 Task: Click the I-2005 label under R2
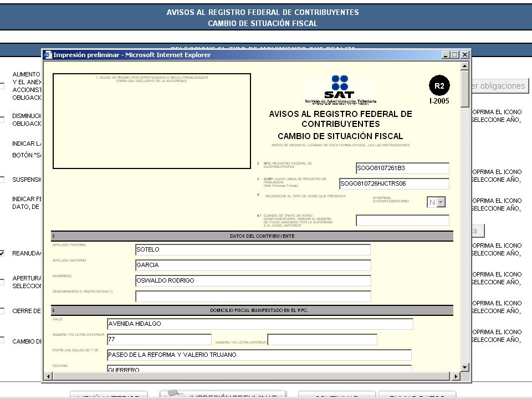coord(439,101)
